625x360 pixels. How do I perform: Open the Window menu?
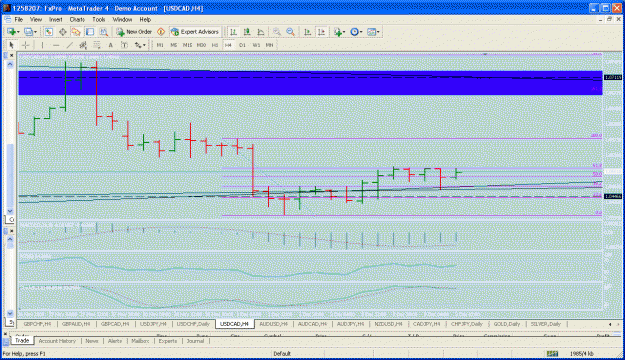(x=122, y=20)
